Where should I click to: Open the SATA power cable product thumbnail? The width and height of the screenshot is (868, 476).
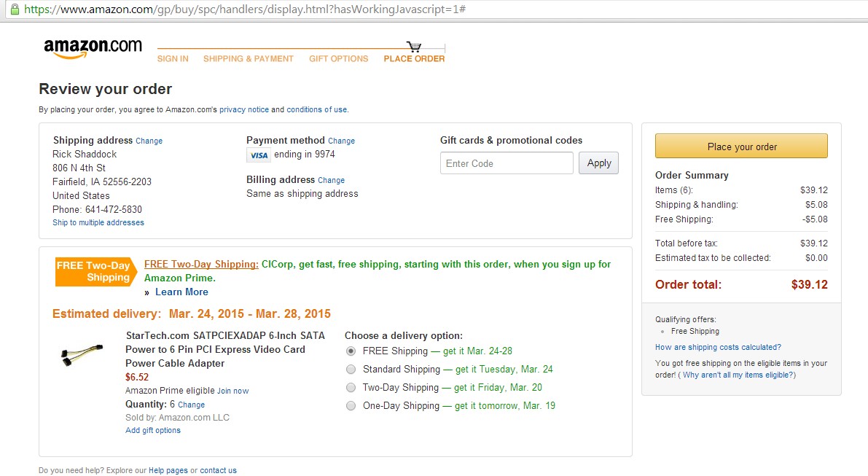point(82,355)
